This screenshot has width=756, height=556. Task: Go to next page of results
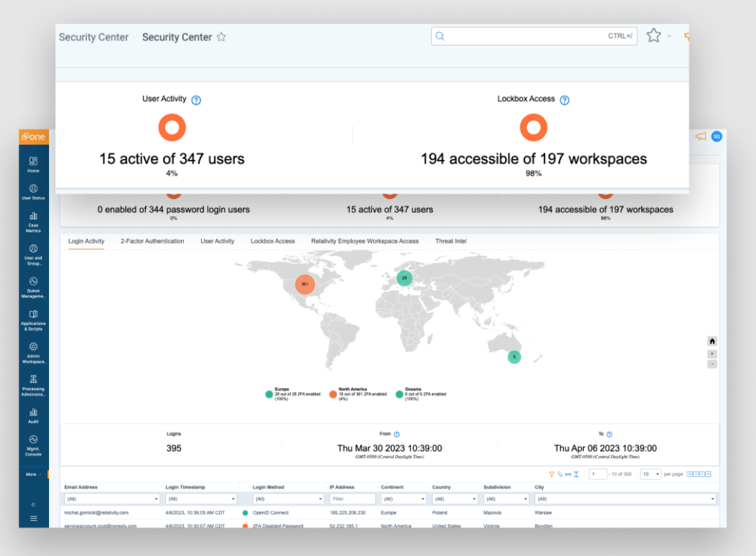click(x=702, y=474)
